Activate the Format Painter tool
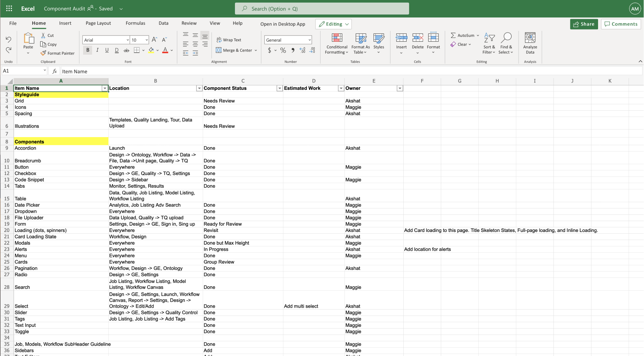 pos(57,53)
